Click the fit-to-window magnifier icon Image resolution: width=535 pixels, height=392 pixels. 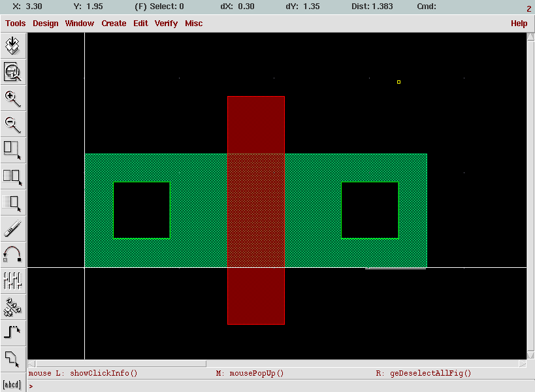(x=13, y=72)
